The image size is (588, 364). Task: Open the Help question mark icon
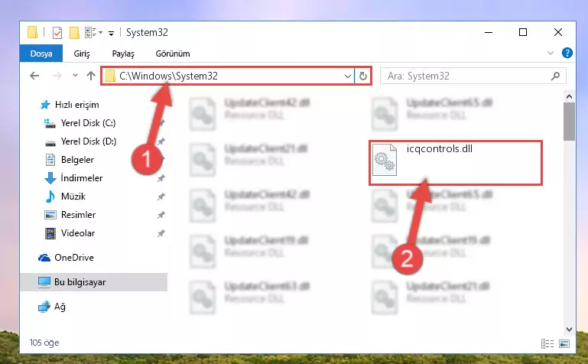[567, 53]
